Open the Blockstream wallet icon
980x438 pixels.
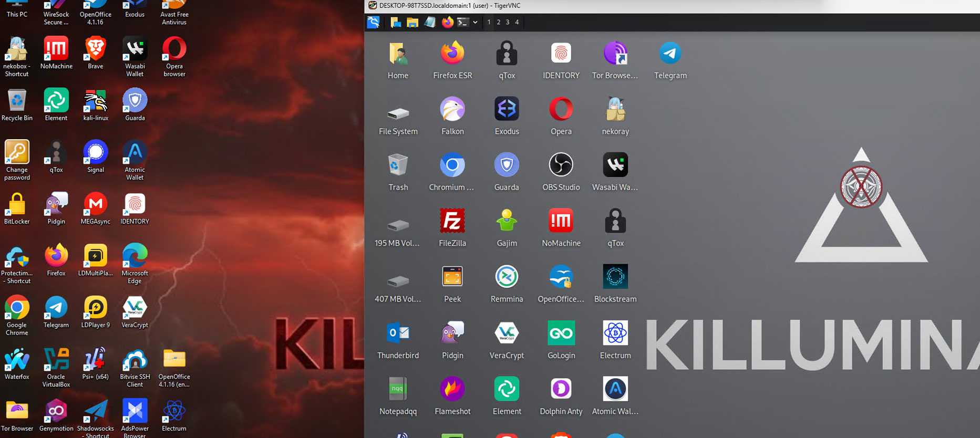click(615, 284)
